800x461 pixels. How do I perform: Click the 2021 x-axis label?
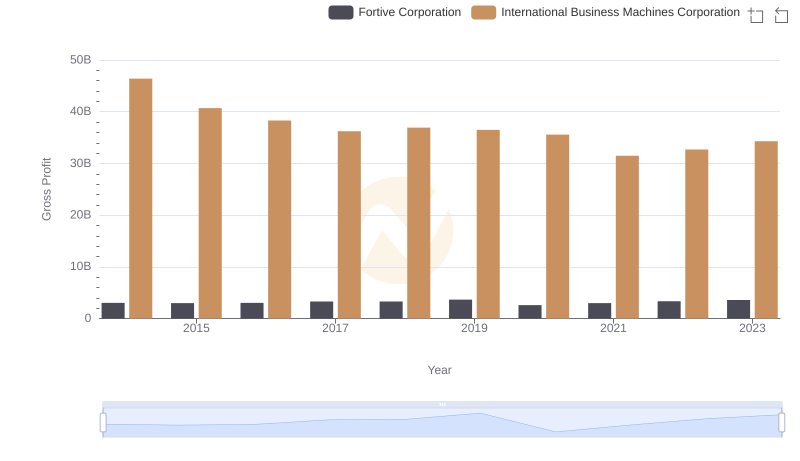tap(613, 328)
